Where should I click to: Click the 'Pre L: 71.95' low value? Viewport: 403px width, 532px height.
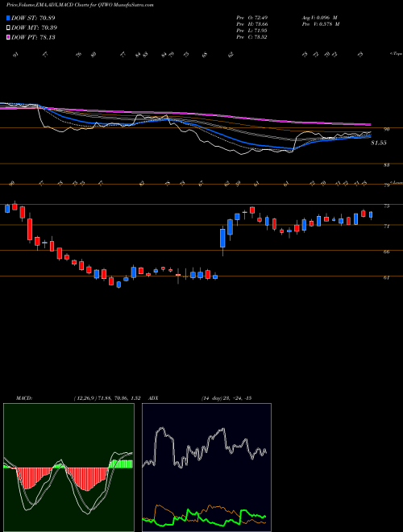pyautogui.click(x=251, y=31)
